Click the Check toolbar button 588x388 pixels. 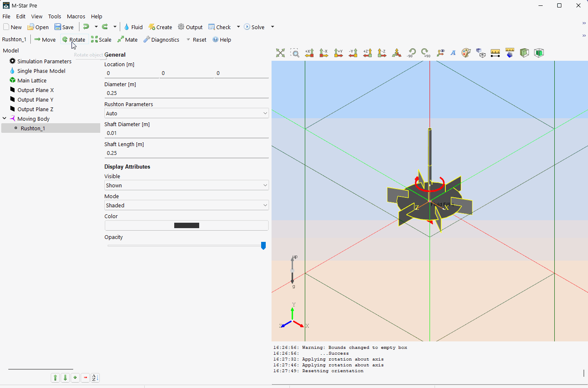point(220,27)
